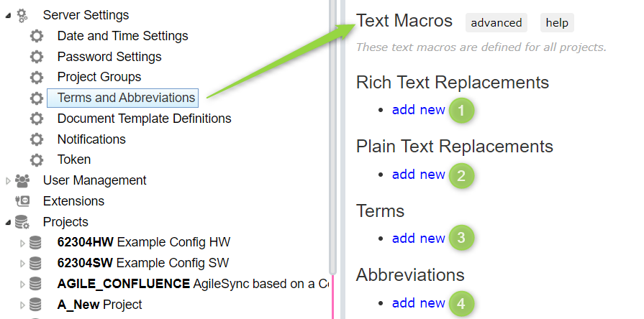The width and height of the screenshot is (644, 319).
Task: Click gear icon beside Date and Time Settings
Action: click(37, 36)
